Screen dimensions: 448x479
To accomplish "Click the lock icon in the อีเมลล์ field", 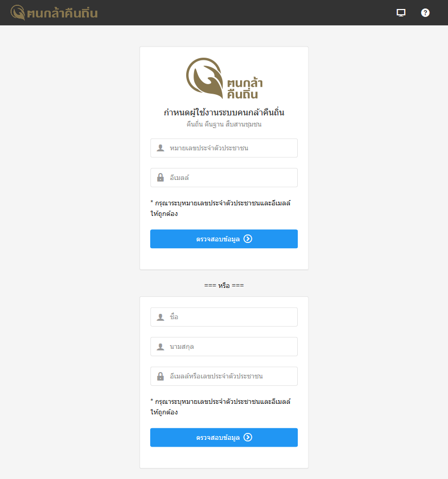I will click(160, 177).
